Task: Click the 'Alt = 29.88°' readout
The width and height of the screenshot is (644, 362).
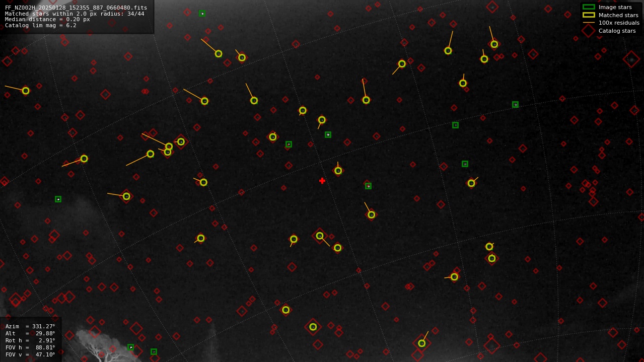Action: pos(30,333)
